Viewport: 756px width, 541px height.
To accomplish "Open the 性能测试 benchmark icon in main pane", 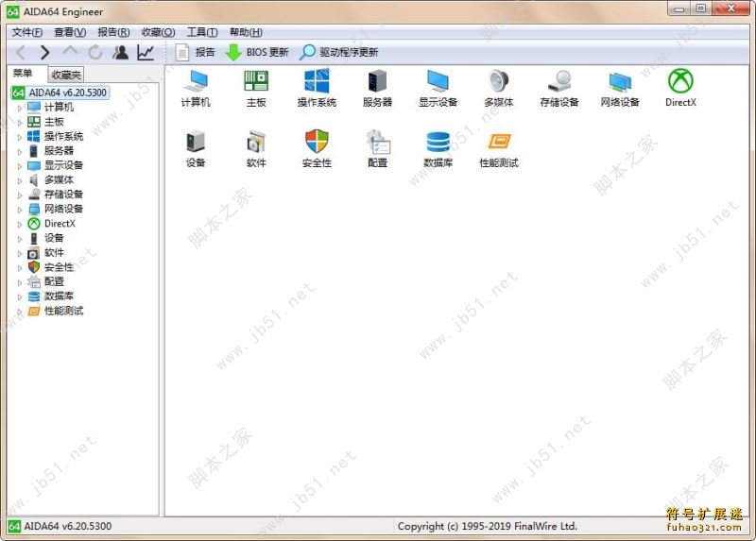I will tap(499, 149).
